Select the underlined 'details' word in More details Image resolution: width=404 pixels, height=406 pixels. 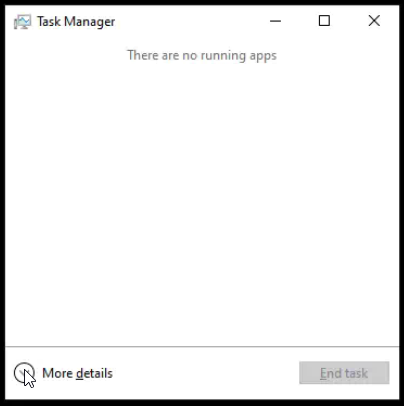pyautogui.click(x=94, y=373)
